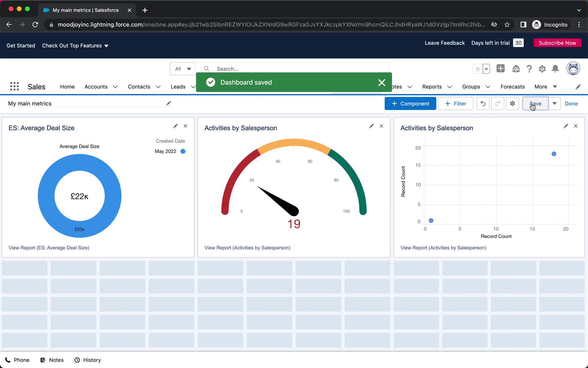Open the Reports tab
588x368 pixels.
pos(432,87)
